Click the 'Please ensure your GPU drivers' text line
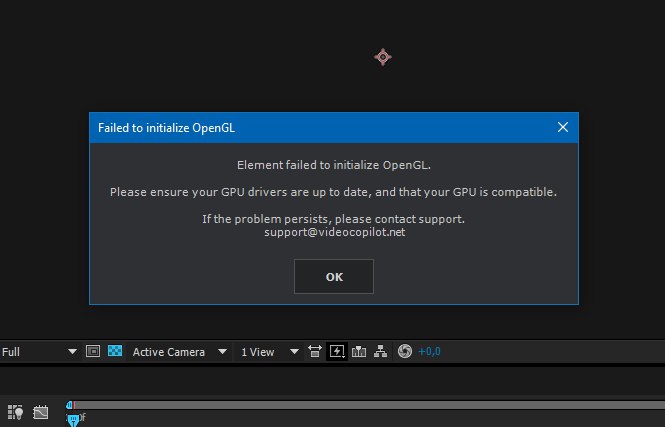The height and width of the screenshot is (427, 665). click(x=333, y=192)
